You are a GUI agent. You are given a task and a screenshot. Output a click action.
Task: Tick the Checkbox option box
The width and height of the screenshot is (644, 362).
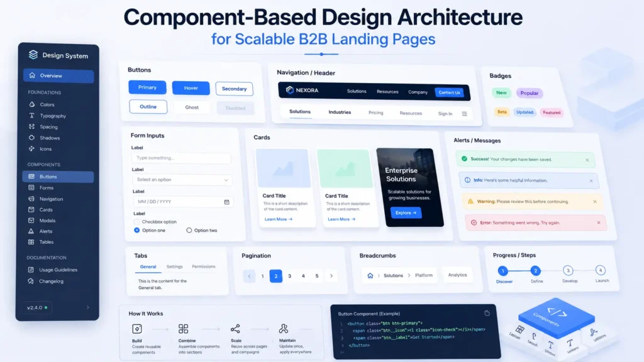coord(136,222)
